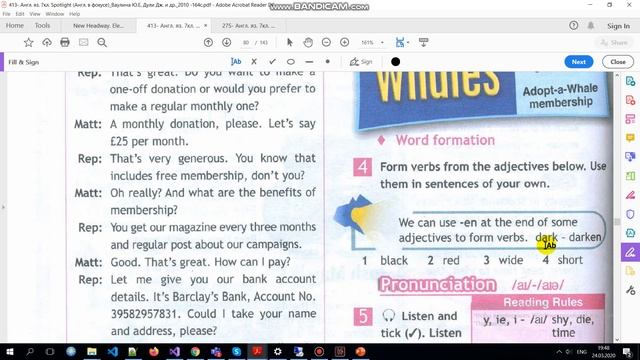
Task: Open the New Headway document tab
Action: click(98, 26)
